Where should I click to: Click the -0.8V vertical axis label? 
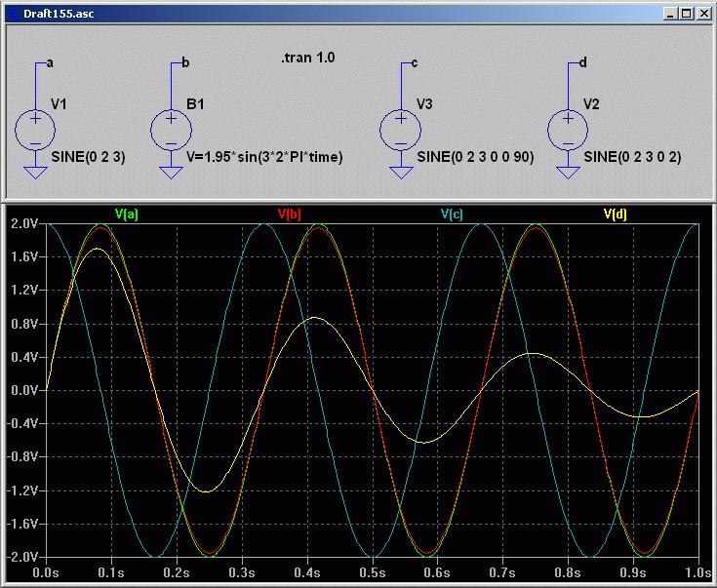[x=21, y=457]
